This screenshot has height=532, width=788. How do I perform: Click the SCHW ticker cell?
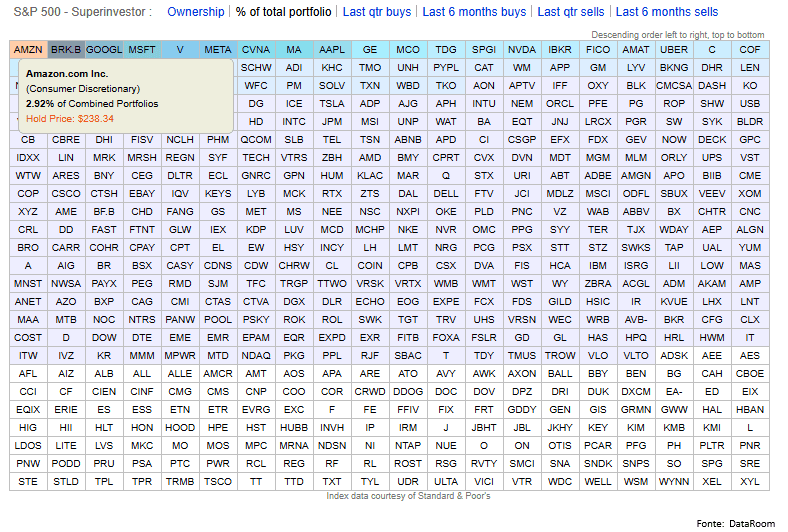click(256, 67)
